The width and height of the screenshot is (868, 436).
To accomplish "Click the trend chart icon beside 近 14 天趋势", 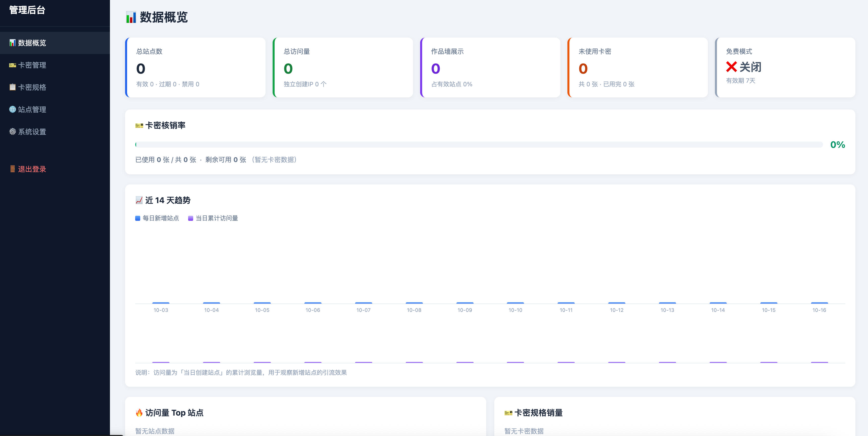I will 139,200.
